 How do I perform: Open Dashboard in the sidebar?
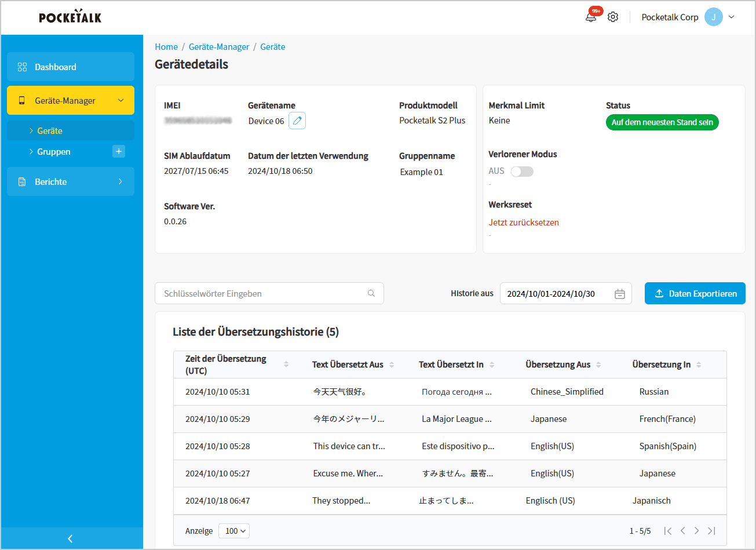point(71,67)
